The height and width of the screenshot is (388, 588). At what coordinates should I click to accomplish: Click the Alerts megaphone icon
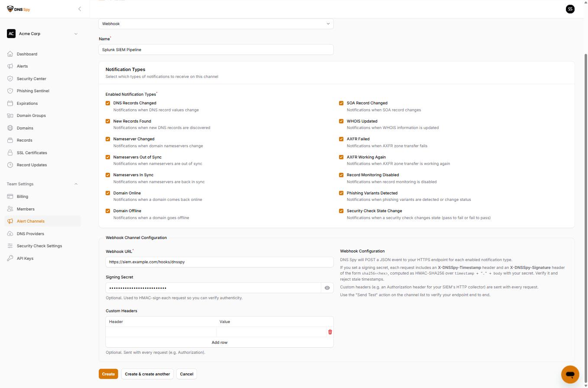pyautogui.click(x=10, y=66)
